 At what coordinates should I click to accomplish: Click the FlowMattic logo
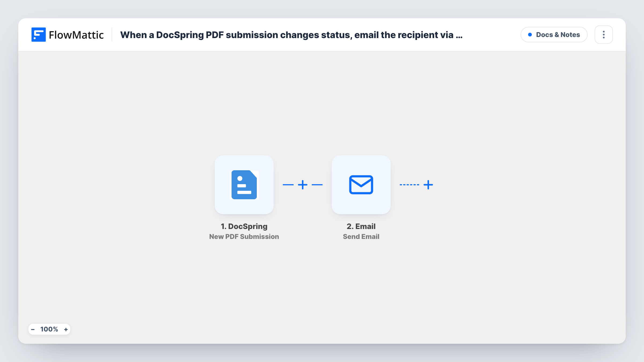[x=67, y=35]
